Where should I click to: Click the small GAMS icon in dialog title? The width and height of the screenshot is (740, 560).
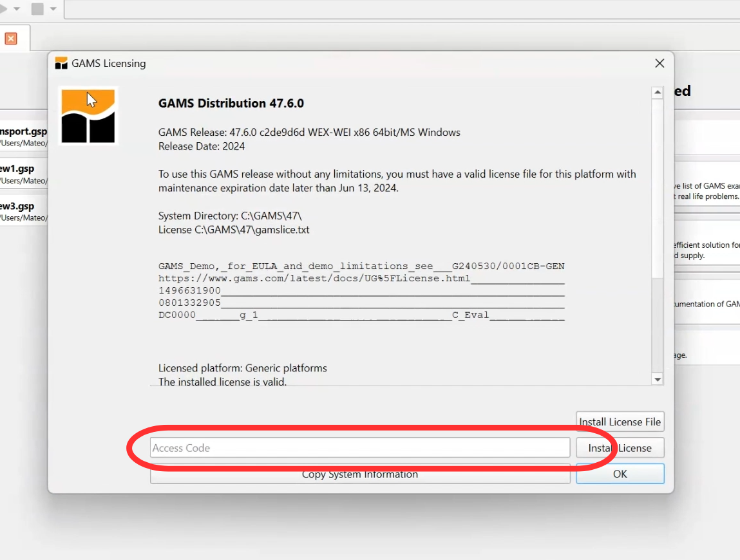click(61, 63)
